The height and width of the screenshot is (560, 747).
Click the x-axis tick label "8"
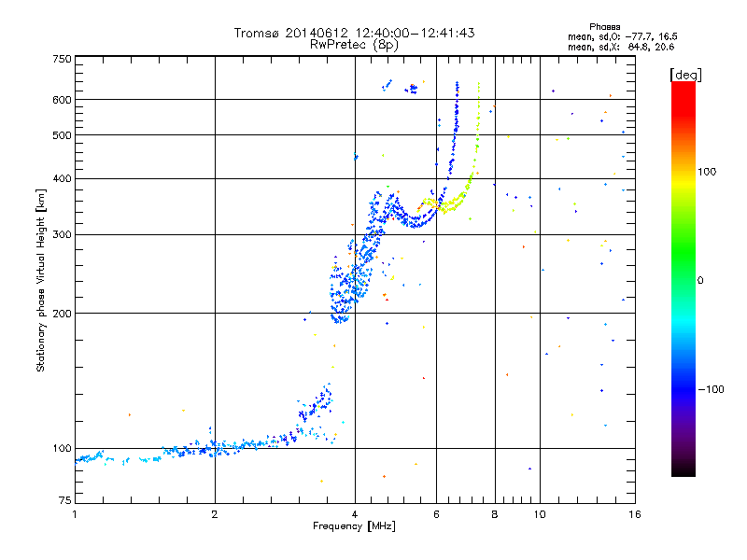pyautogui.click(x=495, y=514)
